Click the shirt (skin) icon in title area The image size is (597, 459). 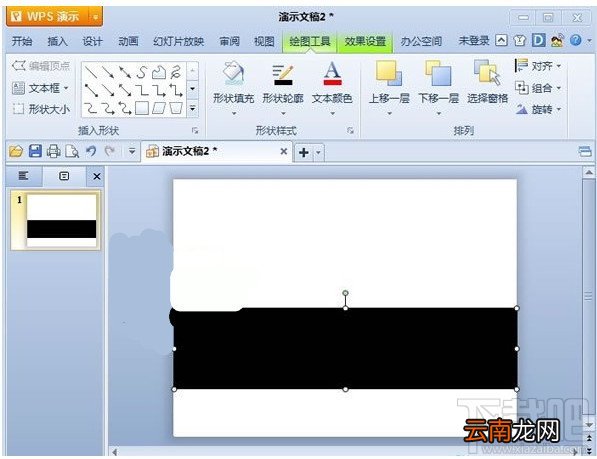(520, 40)
